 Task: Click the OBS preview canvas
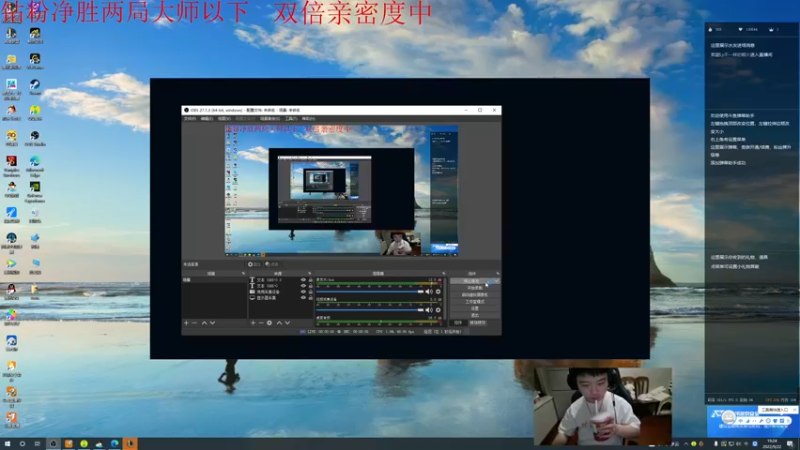coord(341,191)
